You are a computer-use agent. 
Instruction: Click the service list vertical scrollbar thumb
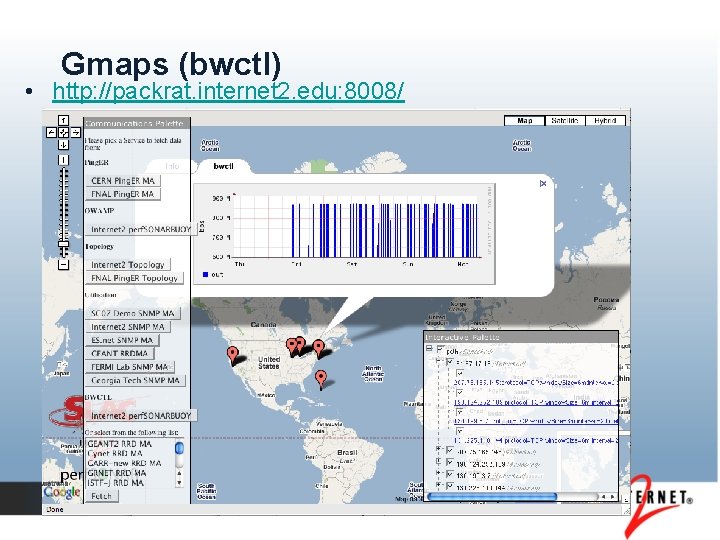point(179,448)
